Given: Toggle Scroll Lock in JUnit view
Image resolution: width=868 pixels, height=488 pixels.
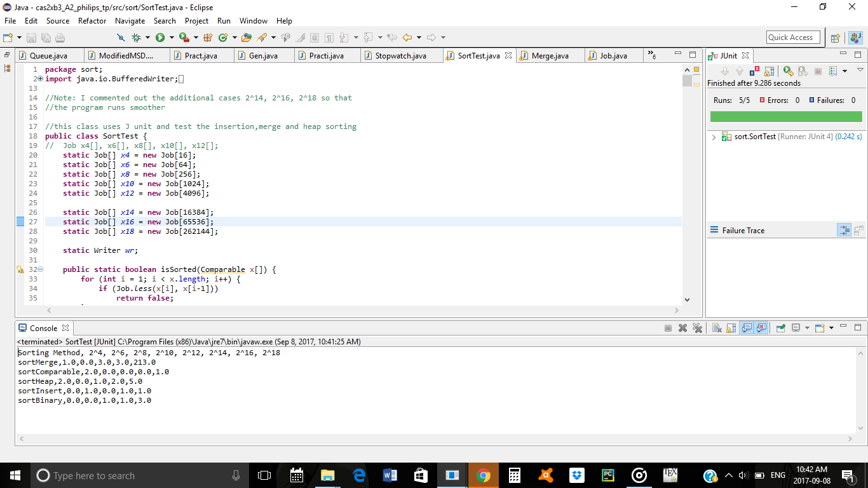Looking at the screenshot, I should click(x=769, y=71).
